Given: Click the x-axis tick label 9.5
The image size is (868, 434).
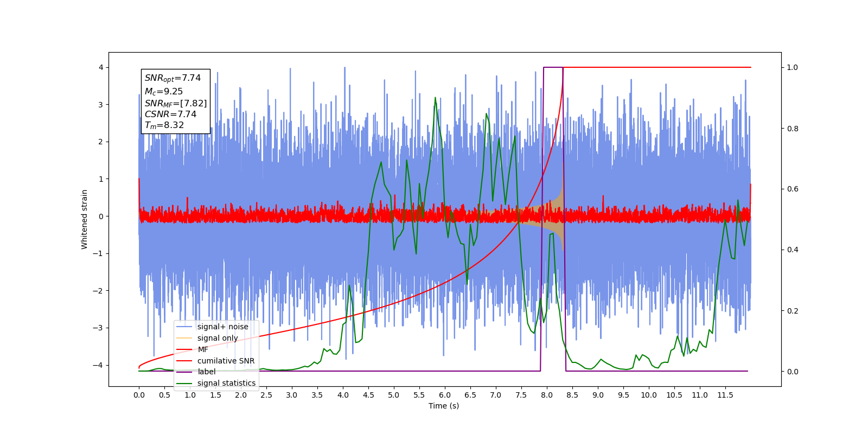Looking at the screenshot, I should (x=623, y=395).
